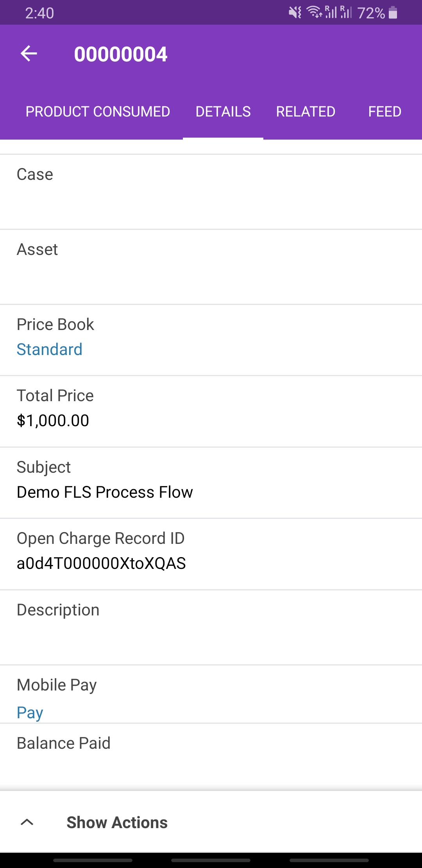Tap the empty Case field row
422x868 pixels.
point(211,192)
